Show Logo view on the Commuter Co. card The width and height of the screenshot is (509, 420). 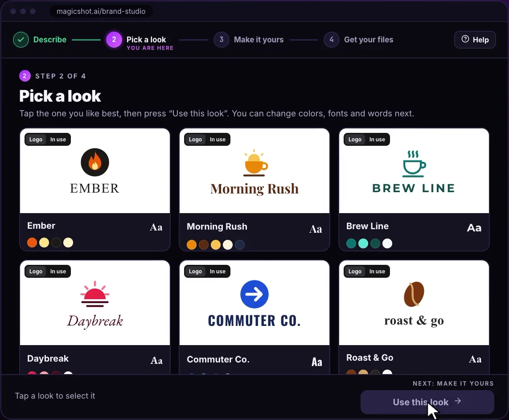195,271
